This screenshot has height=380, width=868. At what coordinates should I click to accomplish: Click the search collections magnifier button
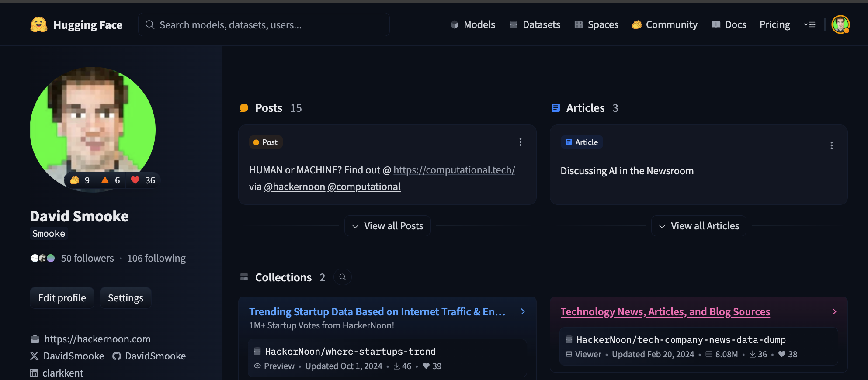click(343, 277)
